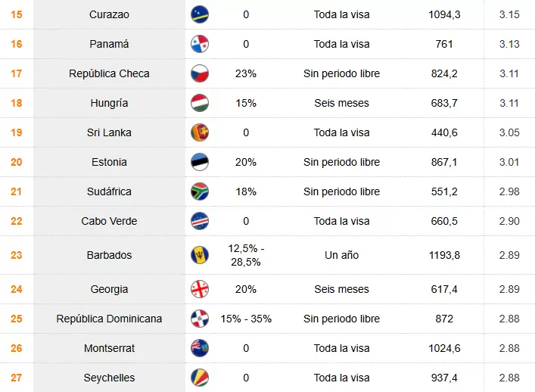Click the Seychelles country name
Viewport: 535px width, 392px height.
point(109,378)
